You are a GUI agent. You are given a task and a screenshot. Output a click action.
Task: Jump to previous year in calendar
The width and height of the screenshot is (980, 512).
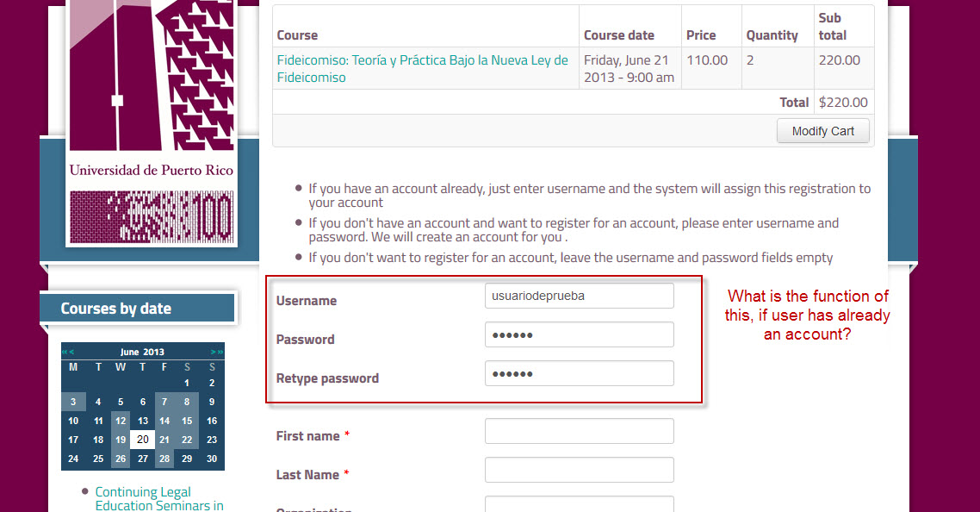tap(65, 352)
